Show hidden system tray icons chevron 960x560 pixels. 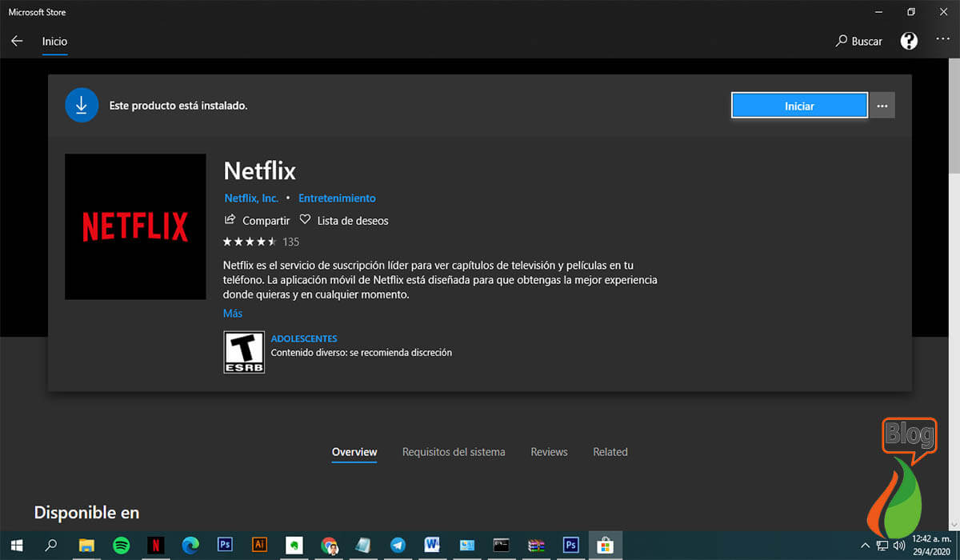point(866,546)
